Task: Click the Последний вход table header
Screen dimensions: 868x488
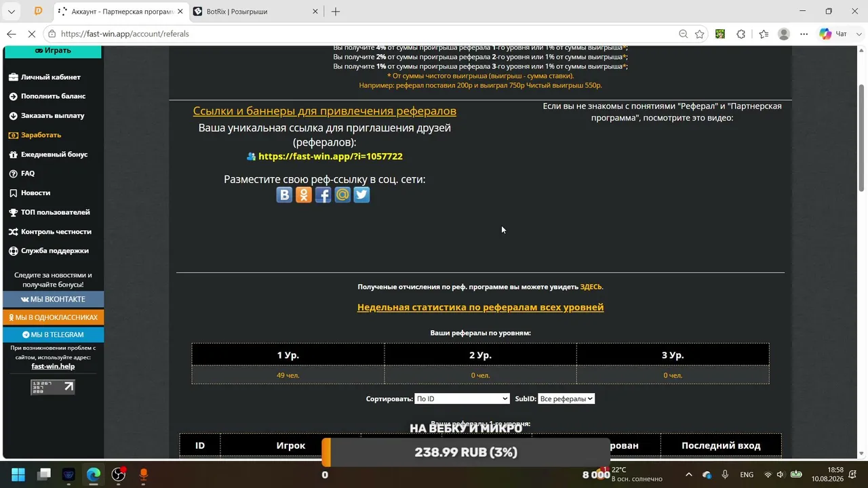Action: tap(721, 446)
